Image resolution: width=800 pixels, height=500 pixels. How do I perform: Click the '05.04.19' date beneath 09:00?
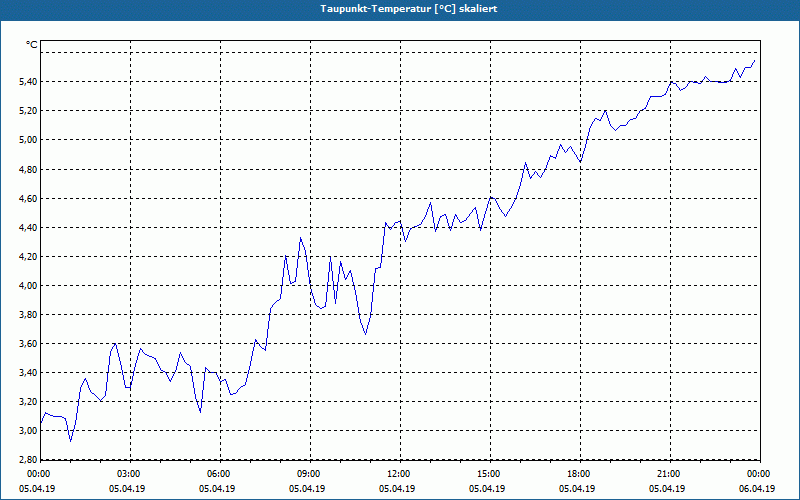(307, 489)
